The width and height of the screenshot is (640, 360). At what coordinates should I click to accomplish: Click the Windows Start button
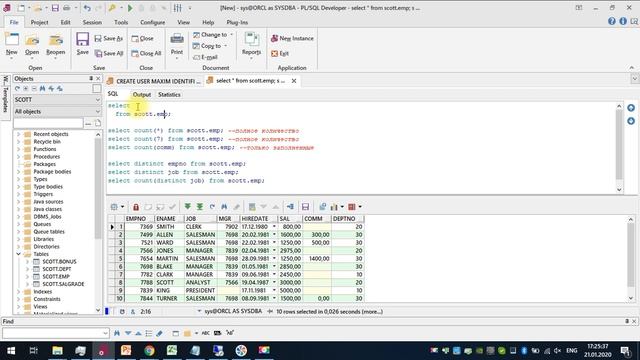pos(11,350)
